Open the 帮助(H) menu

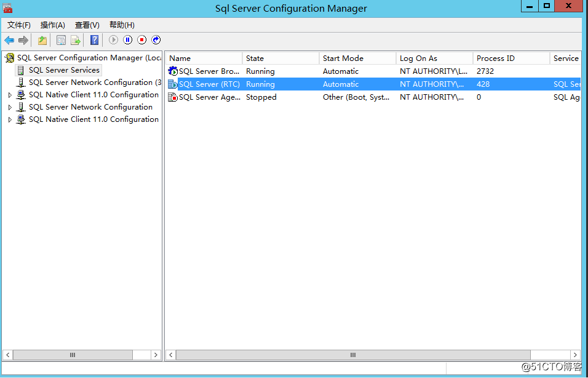pyautogui.click(x=122, y=25)
